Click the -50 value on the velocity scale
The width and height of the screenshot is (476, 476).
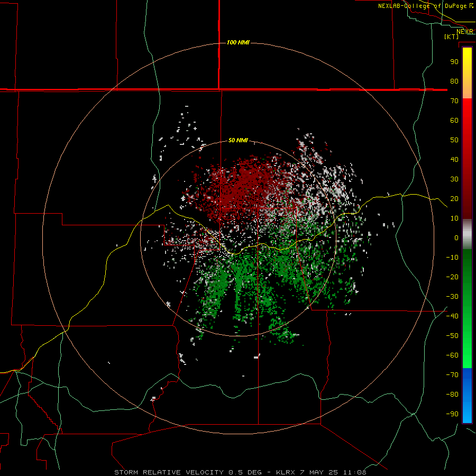(452, 336)
